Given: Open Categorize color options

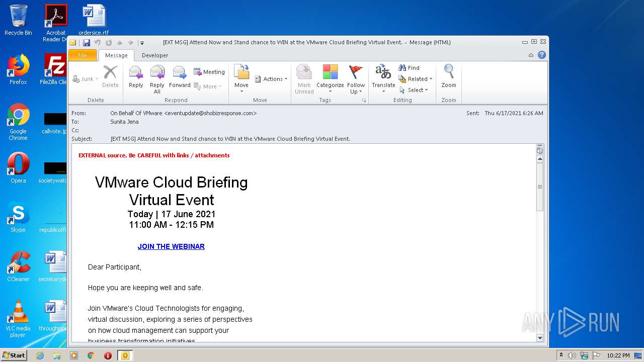Looking at the screenshot, I should tap(330, 79).
